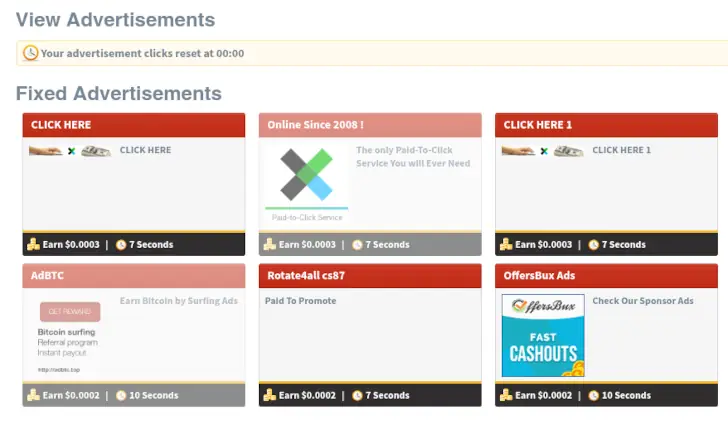Click the gold coins icon in Rotate4all cs87 footer

click(x=270, y=395)
